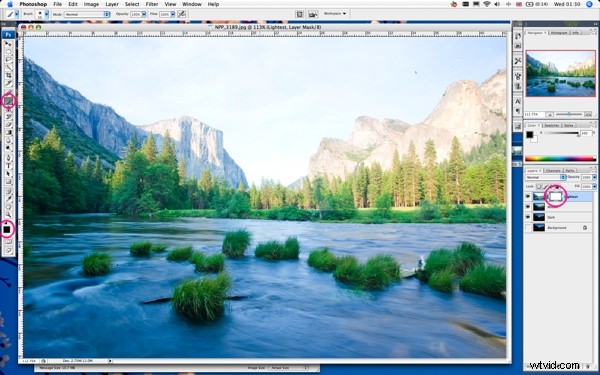600x375 pixels.
Task: Select the Gradient tool
Action: 8,133
